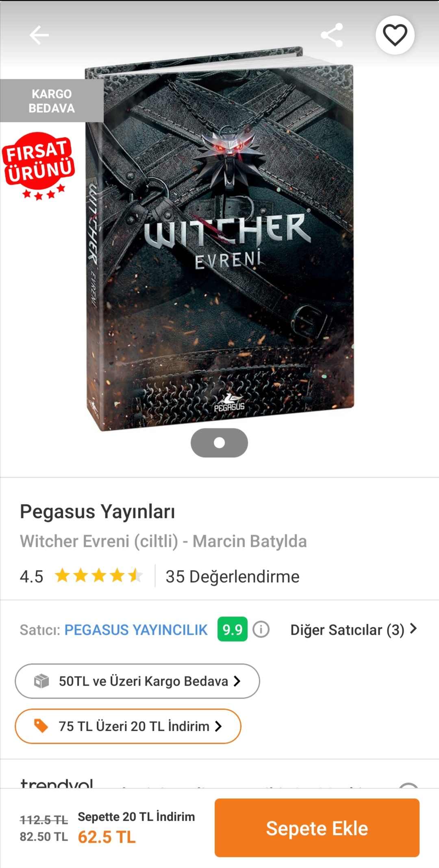The width and height of the screenshot is (439, 868).
Task: Tap the orange coupon tag icon
Action: [41, 726]
